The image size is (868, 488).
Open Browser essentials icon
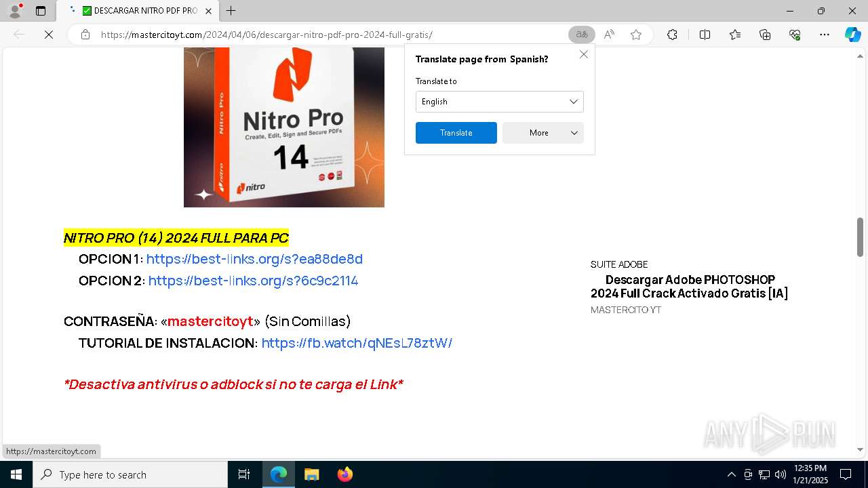[x=795, y=35]
